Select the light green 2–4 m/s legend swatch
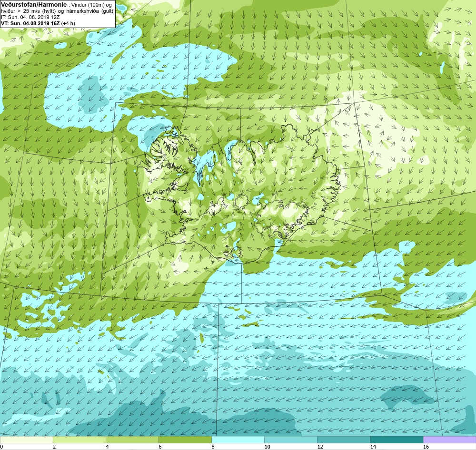The image size is (476, 450). coord(79,440)
